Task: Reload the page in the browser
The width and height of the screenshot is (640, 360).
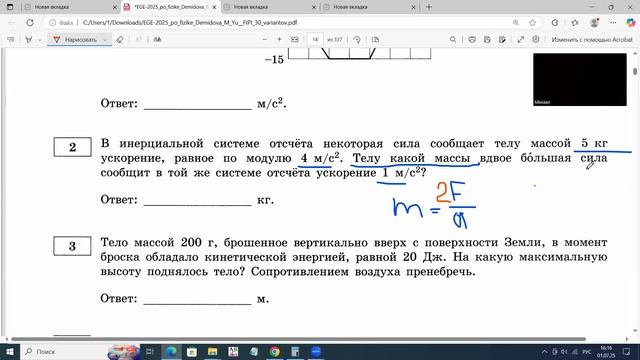Action: (30, 23)
